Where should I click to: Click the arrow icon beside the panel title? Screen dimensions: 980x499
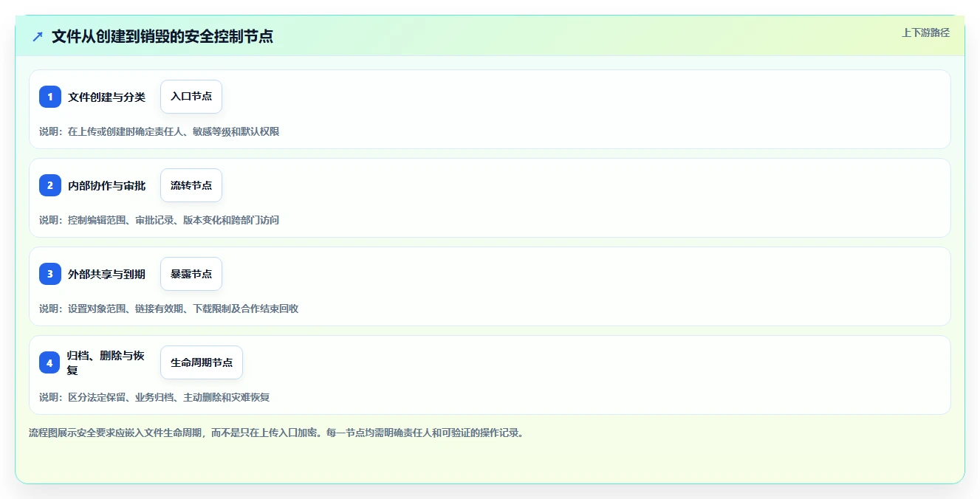point(38,36)
